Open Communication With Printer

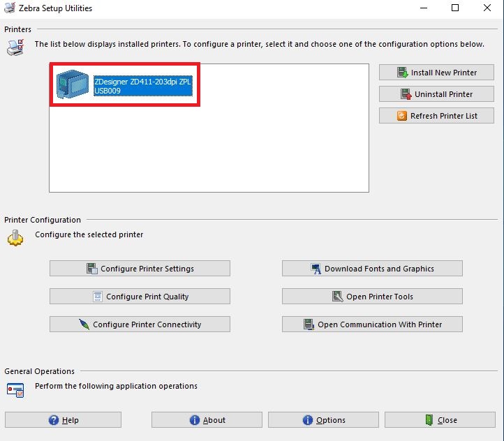[x=372, y=324]
